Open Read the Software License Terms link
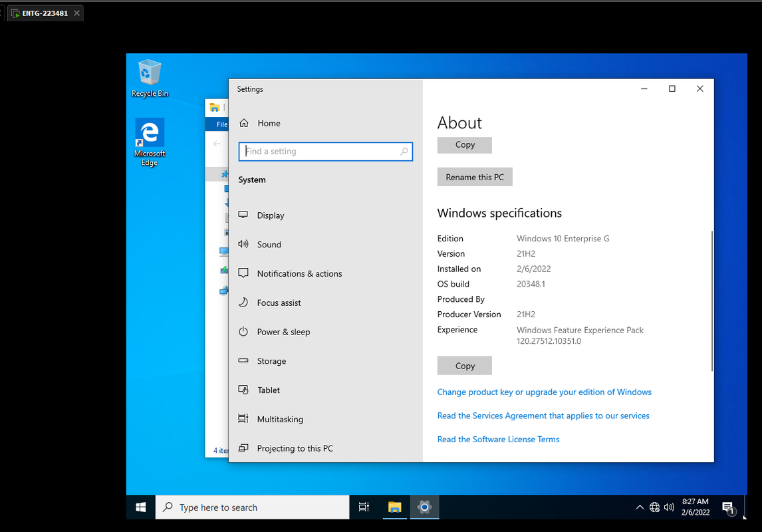This screenshot has width=762, height=532. coord(498,440)
